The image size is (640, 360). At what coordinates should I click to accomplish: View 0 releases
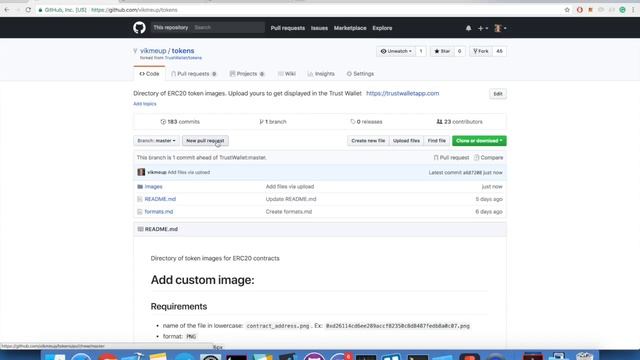tap(366, 122)
